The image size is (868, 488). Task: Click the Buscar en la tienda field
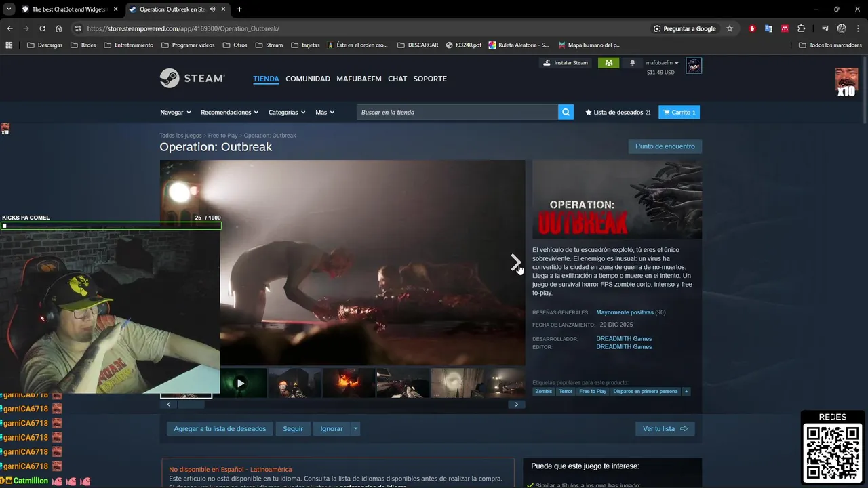coord(458,112)
